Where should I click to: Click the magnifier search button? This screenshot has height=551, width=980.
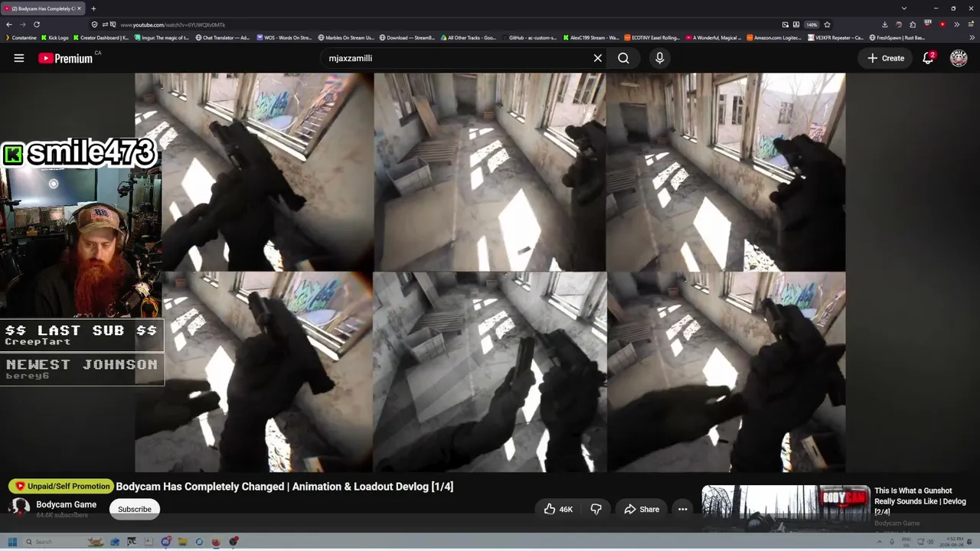tap(623, 58)
